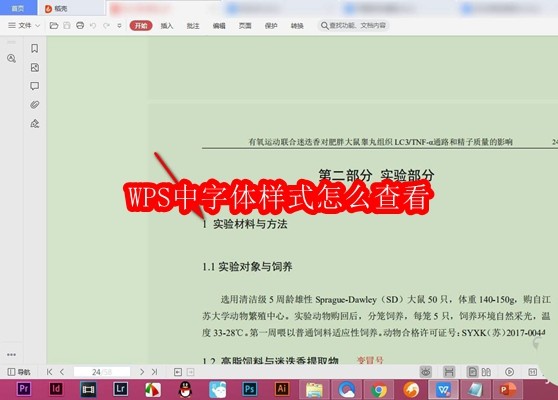Click the page number field showing 24
This screenshot has height=400, width=558.
pyautogui.click(x=102, y=372)
